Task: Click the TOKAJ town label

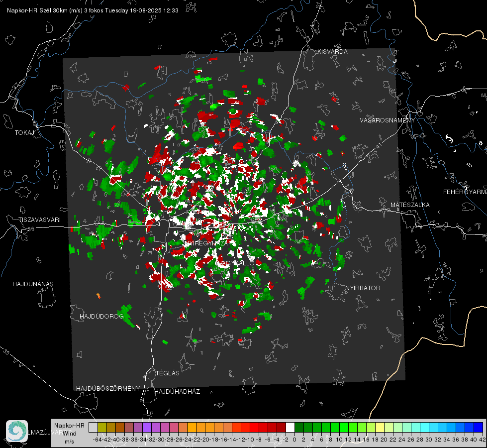Action: pos(24,133)
